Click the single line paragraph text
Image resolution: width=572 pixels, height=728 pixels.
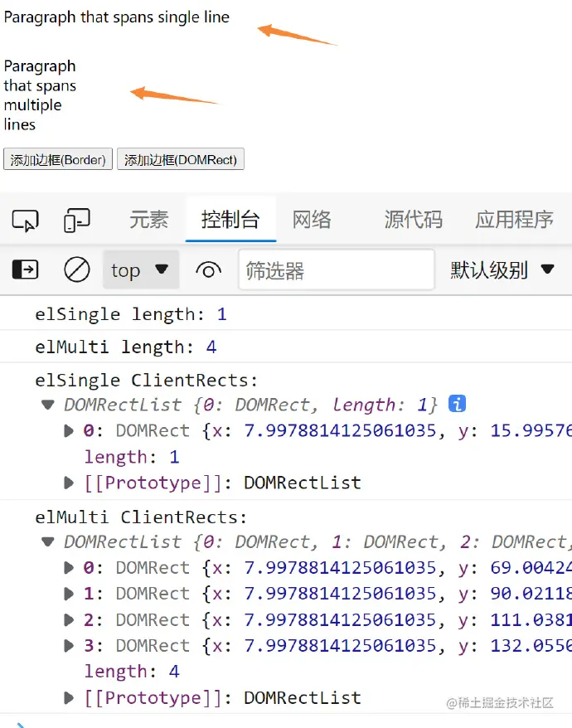[117, 17]
